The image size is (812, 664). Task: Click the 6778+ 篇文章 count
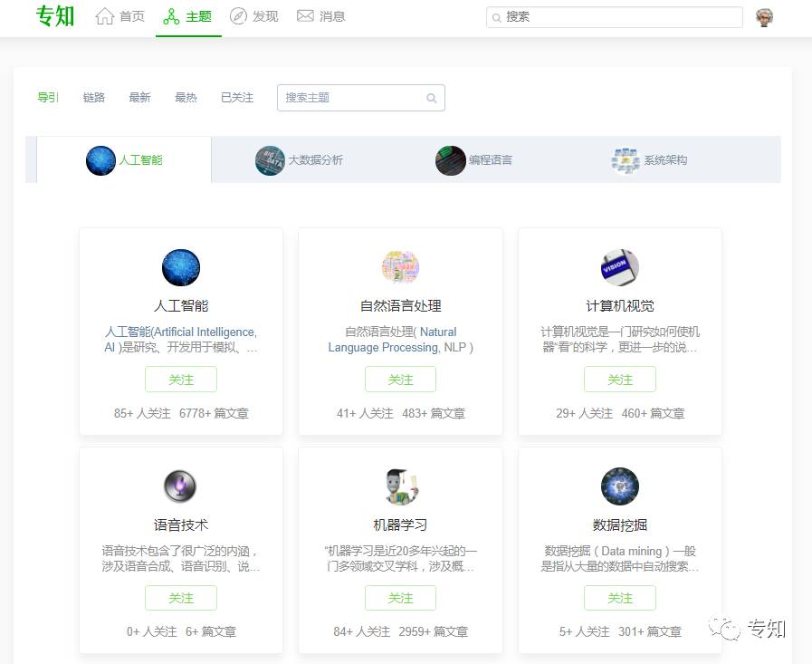point(214,413)
